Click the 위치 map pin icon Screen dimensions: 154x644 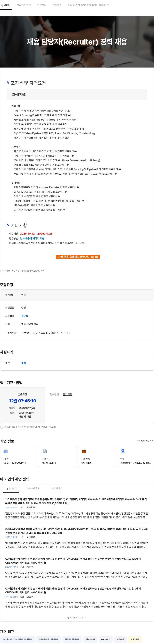[x=123, y=451]
